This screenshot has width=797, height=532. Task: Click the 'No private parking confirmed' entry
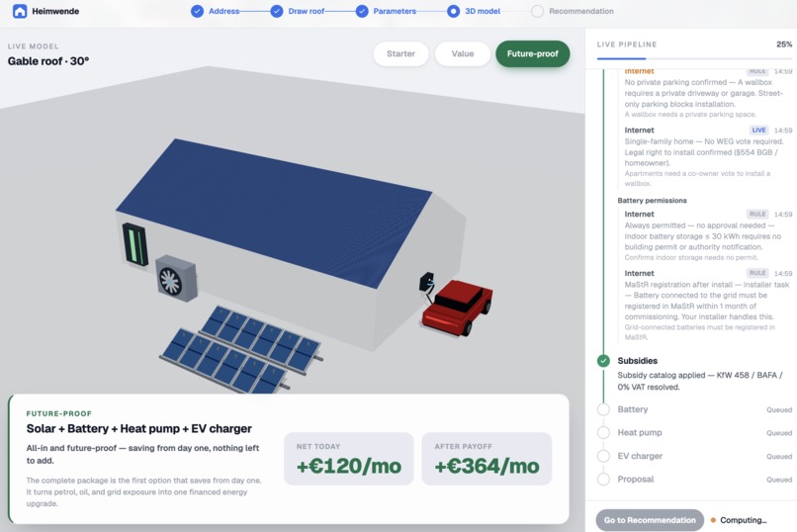[703, 93]
